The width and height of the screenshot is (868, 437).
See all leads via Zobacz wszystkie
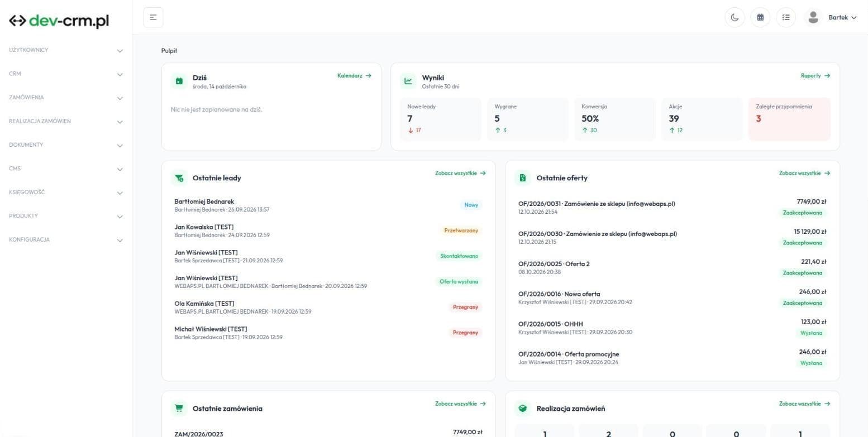click(x=460, y=173)
